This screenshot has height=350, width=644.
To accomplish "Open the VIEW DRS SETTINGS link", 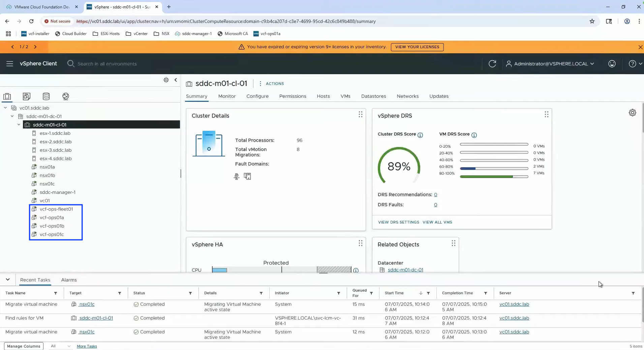I will coord(398,222).
